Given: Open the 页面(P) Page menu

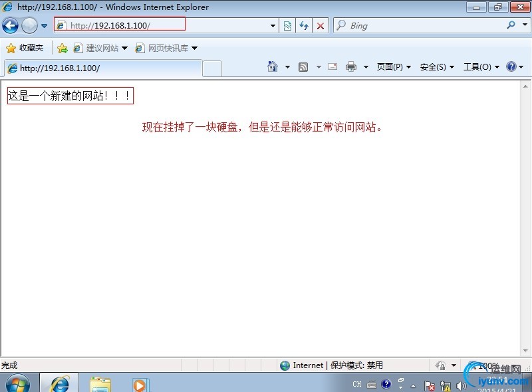Looking at the screenshot, I should click(394, 67).
